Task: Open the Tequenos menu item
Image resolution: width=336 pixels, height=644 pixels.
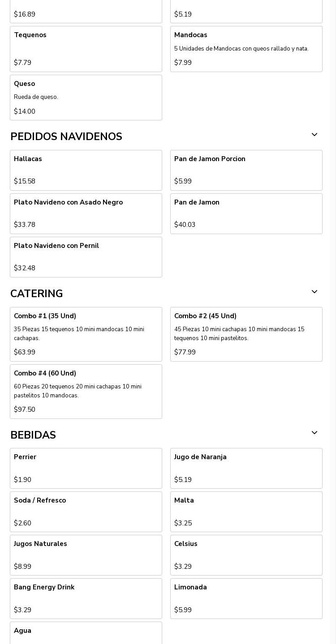Action: click(x=86, y=49)
